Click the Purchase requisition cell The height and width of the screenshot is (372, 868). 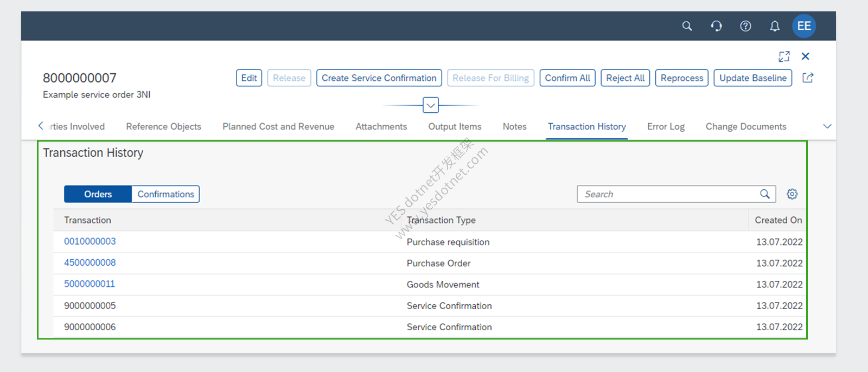point(448,242)
